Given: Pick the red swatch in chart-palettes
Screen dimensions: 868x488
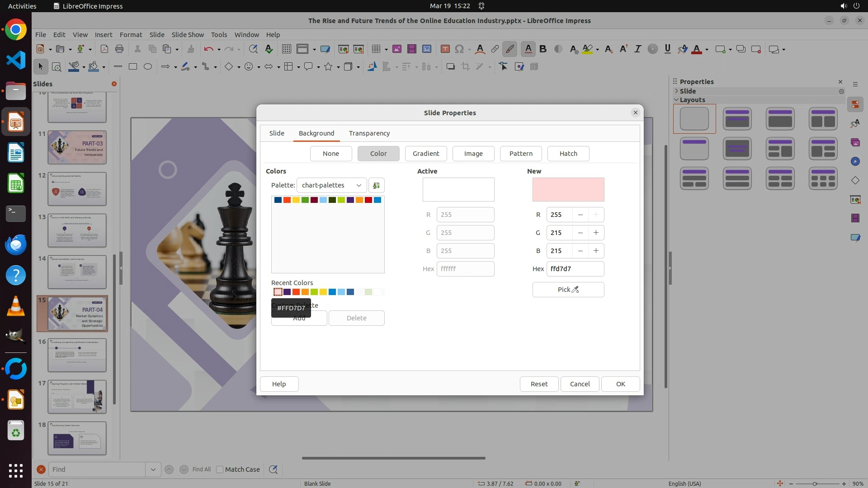Looking at the screenshot, I should [x=368, y=200].
